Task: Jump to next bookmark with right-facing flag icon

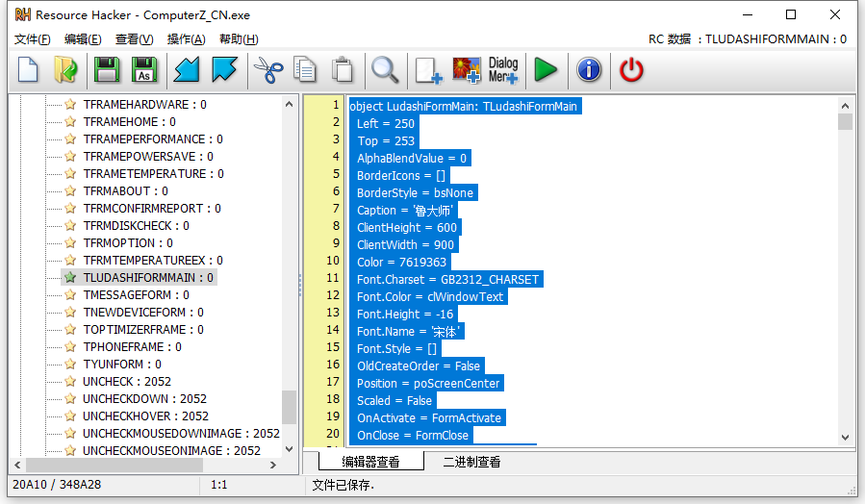Action: click(224, 70)
